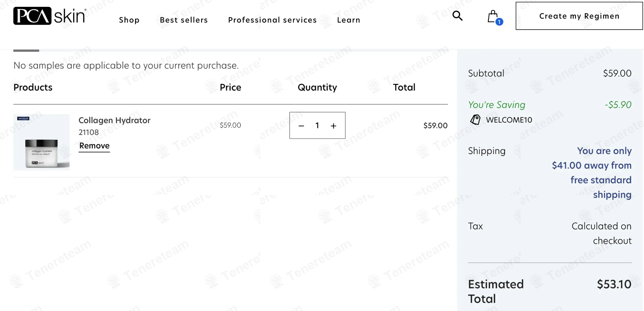Open the shopping bag cart icon

493,16
